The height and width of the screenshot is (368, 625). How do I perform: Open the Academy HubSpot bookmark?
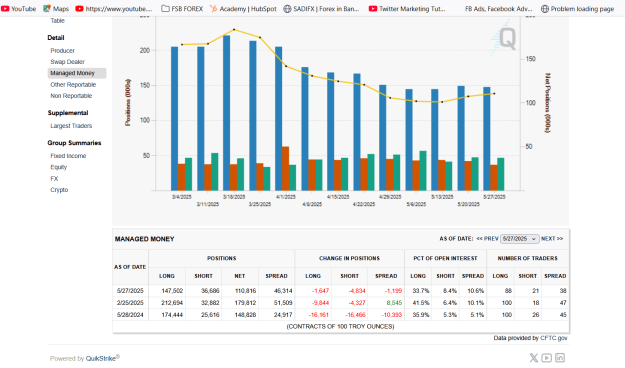243,8
